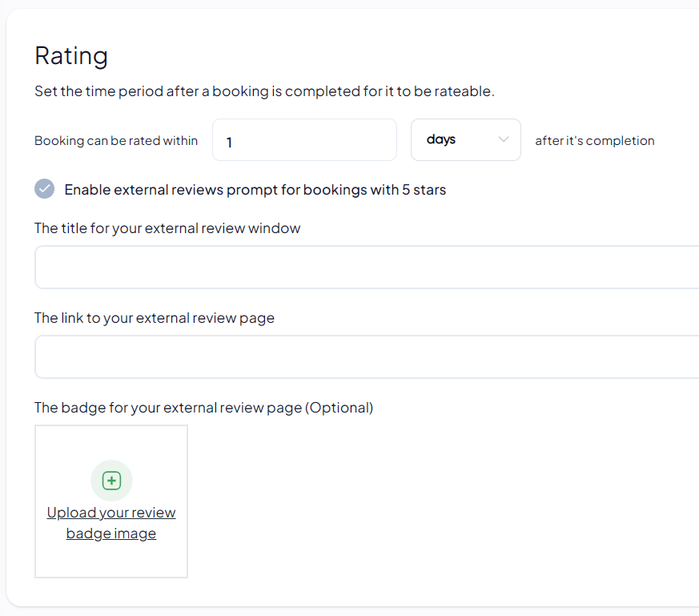Click the Rating section heading

point(71,56)
